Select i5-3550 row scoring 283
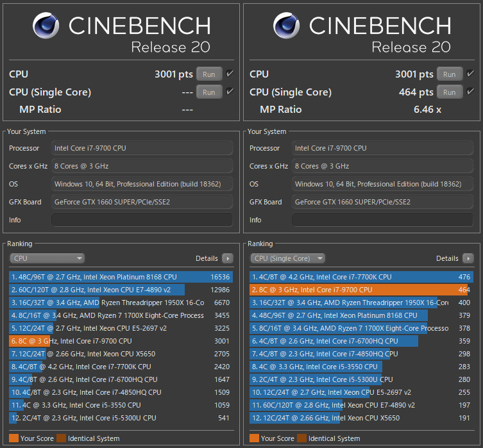Viewport: 483px width, 448px height. pos(361,367)
